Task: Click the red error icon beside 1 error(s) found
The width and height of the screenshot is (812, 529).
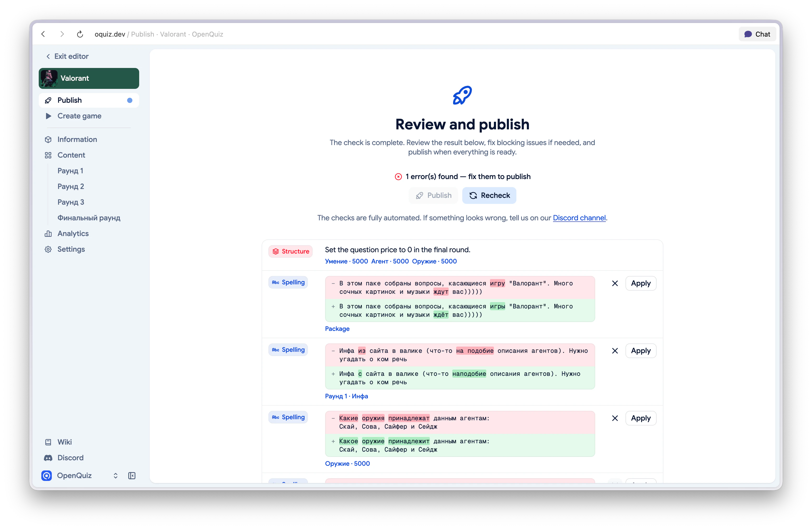Action: tap(398, 177)
